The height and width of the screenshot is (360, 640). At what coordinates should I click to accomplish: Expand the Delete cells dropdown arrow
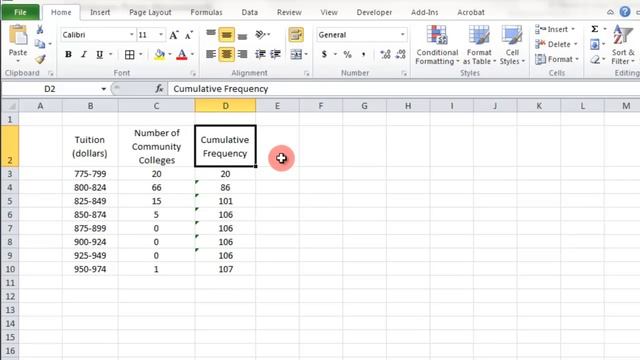[x=576, y=44]
